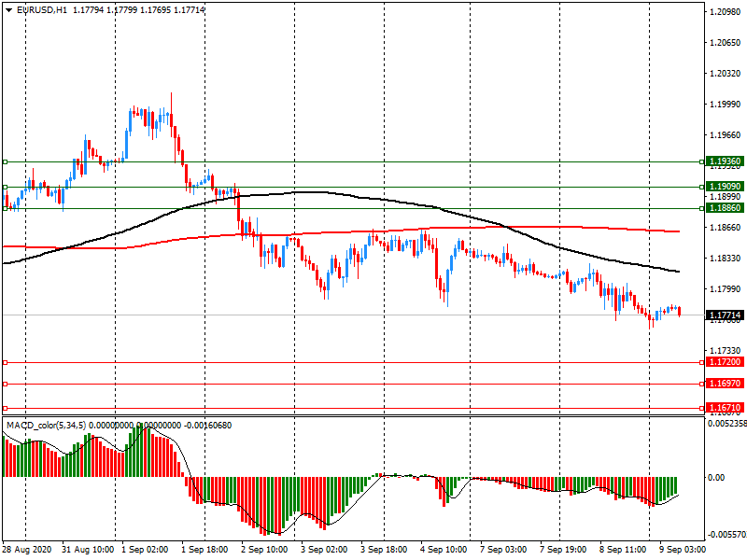Viewport: 747px width, 560px height.
Task: Click left handle of the 1.16970 line
Action: coord(5,384)
